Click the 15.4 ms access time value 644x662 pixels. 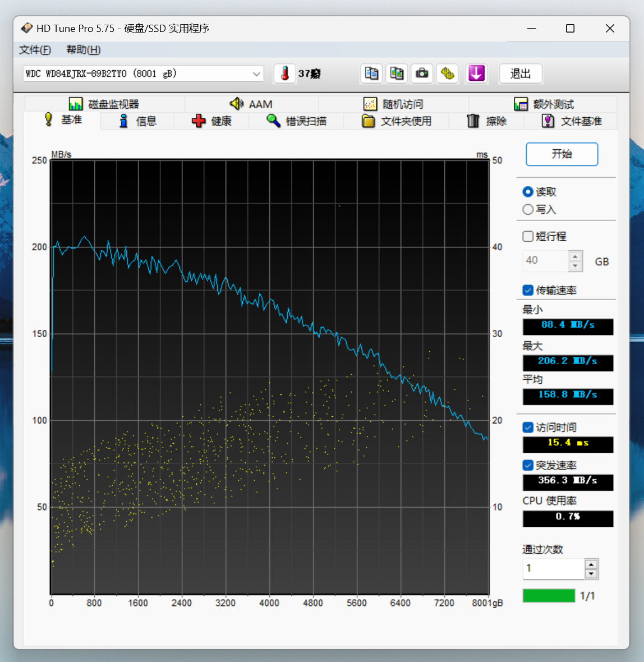[568, 444]
